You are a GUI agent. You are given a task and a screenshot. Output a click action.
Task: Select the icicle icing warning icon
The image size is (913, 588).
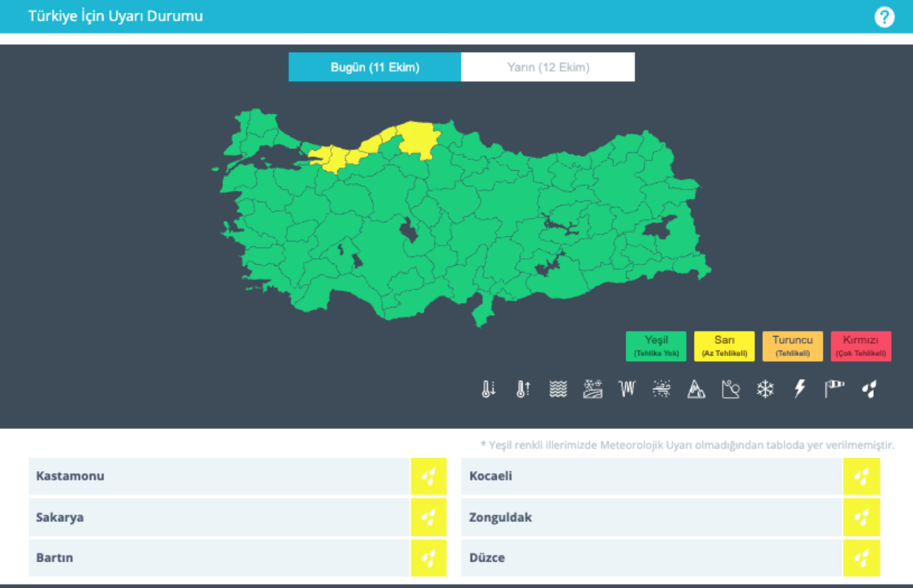tap(627, 389)
